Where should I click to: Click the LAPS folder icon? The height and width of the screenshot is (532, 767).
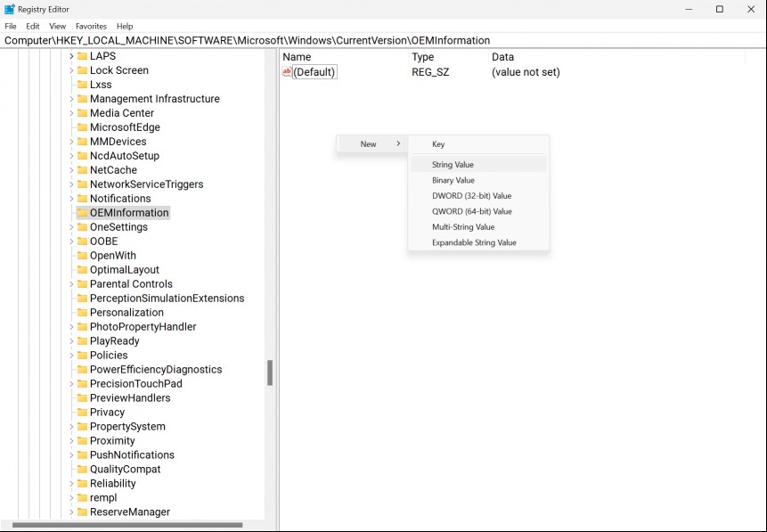pyautogui.click(x=82, y=56)
